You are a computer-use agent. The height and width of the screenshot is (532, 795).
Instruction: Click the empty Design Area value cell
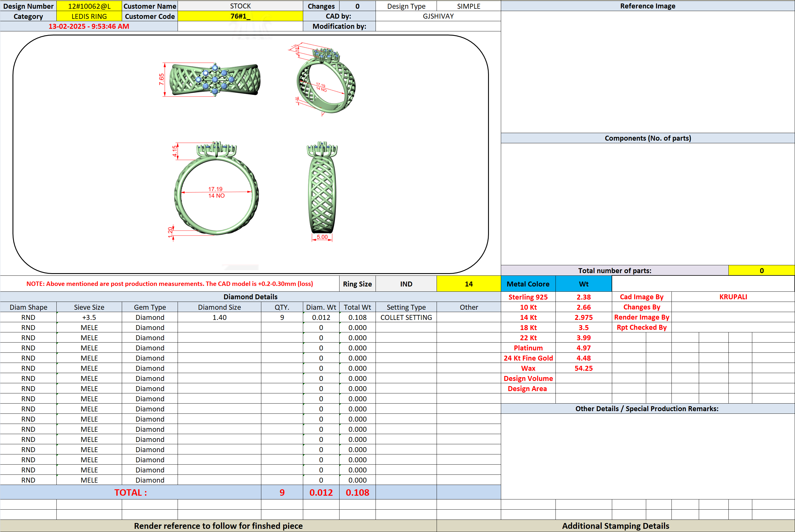pyautogui.click(x=583, y=388)
